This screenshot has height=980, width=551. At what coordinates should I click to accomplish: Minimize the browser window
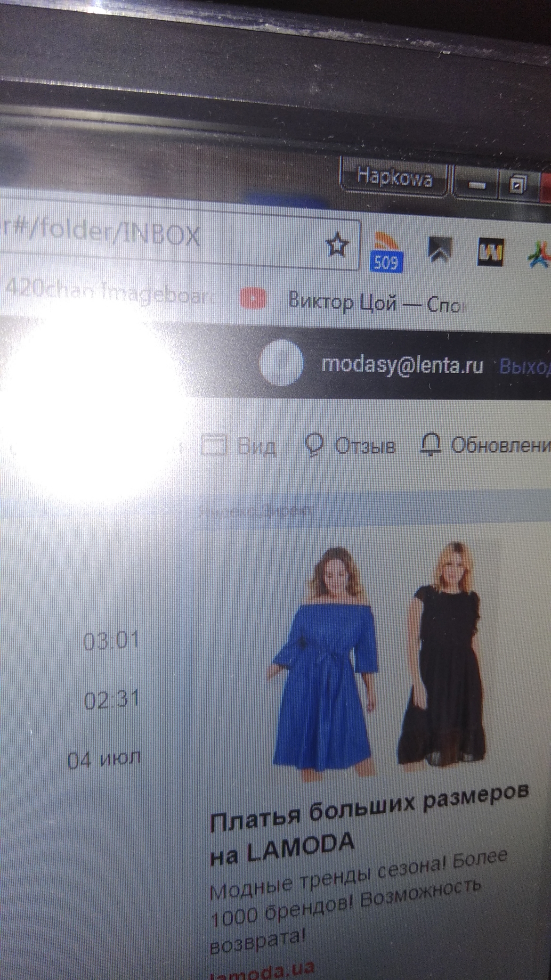(476, 184)
